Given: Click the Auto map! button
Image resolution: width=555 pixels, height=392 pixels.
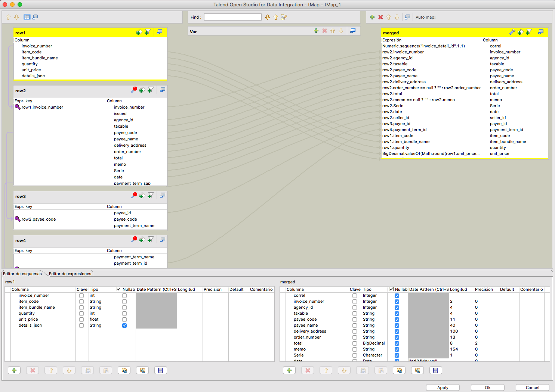Looking at the screenshot, I should (425, 17).
